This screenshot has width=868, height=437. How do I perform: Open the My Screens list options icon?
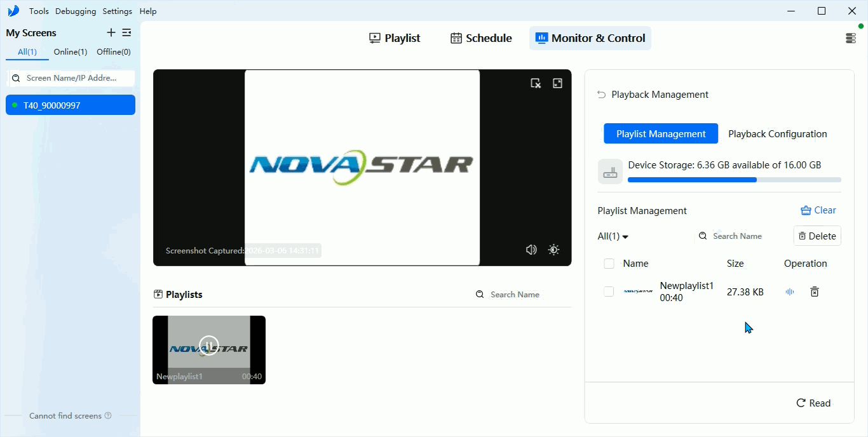(126, 32)
